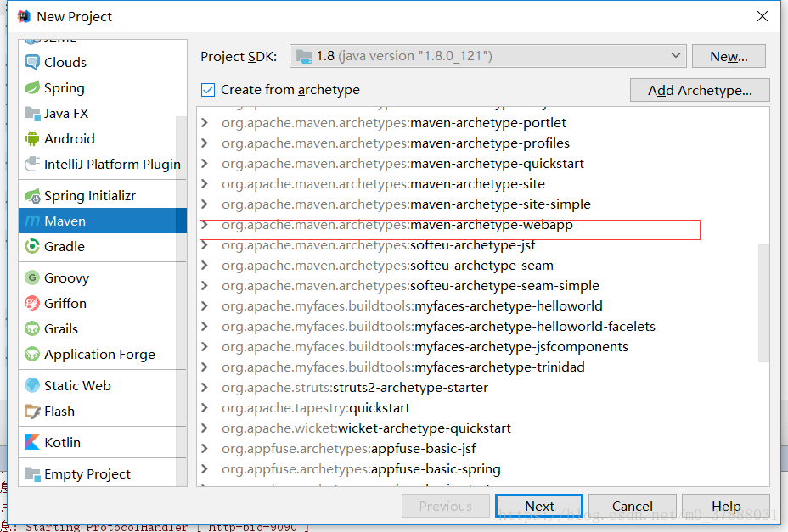Click the Help button
Viewport: 788px width, 532px height.
pyautogui.click(x=726, y=506)
